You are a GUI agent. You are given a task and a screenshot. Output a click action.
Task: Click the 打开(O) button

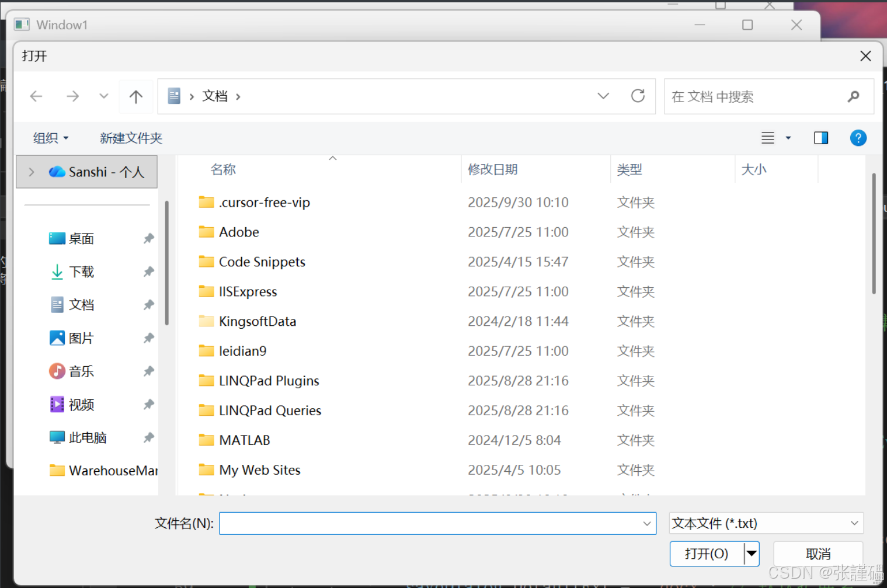pyautogui.click(x=707, y=554)
